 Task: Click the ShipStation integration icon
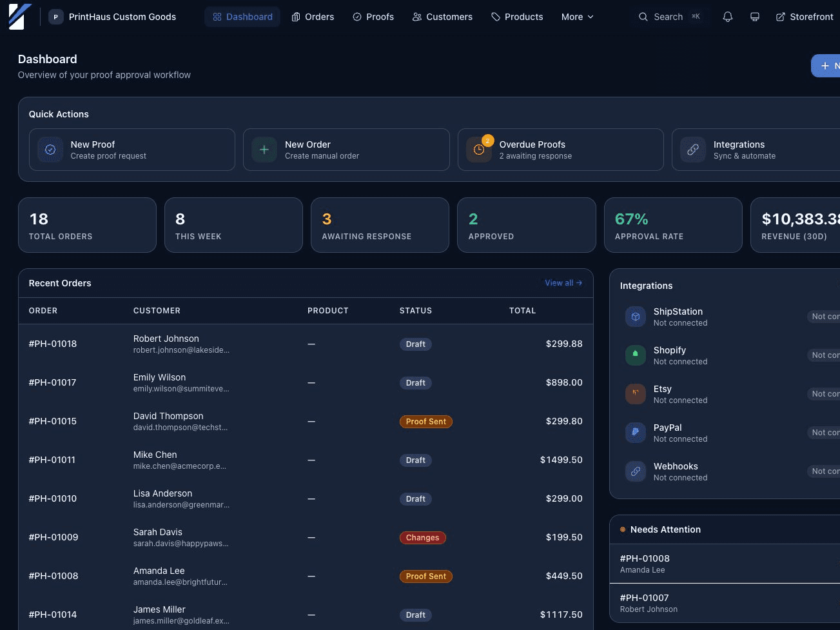(636, 317)
